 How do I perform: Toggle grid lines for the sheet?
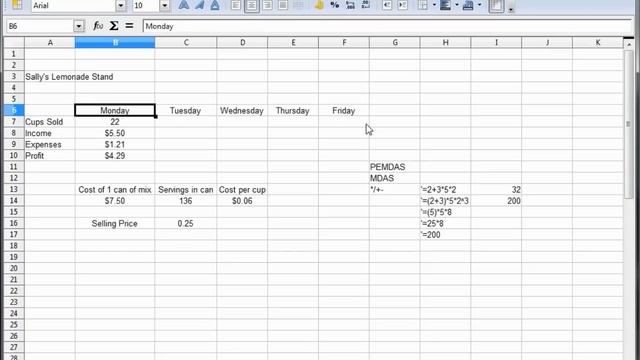(x=496, y=5)
